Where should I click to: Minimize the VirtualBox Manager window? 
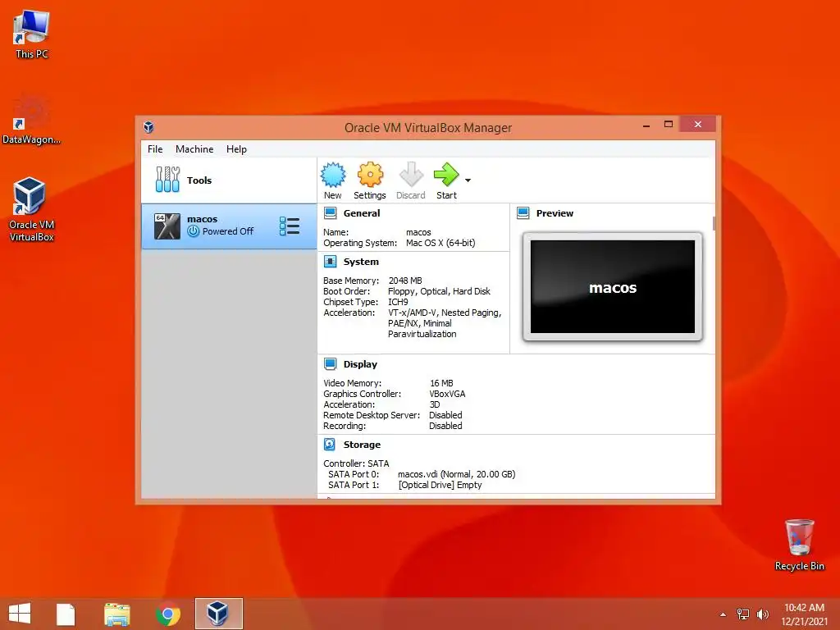646,125
